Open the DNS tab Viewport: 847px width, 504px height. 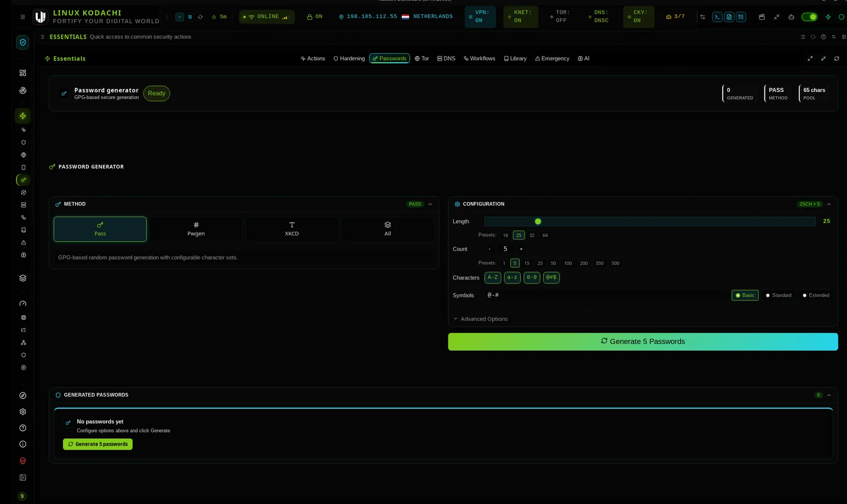(x=446, y=59)
